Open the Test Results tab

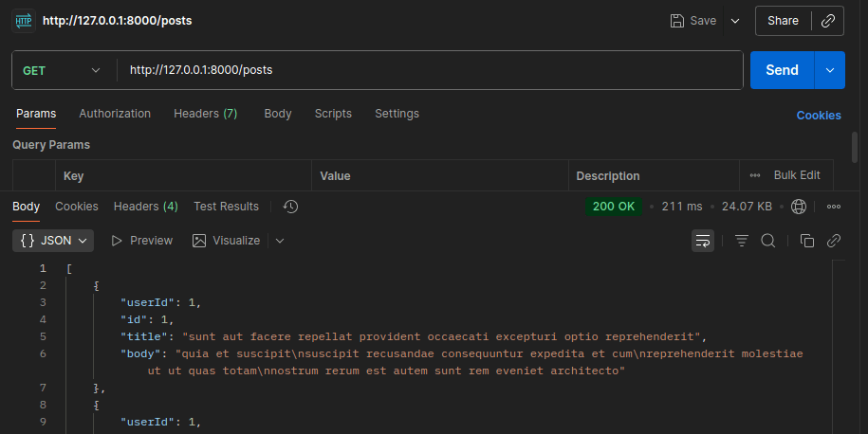(x=226, y=207)
